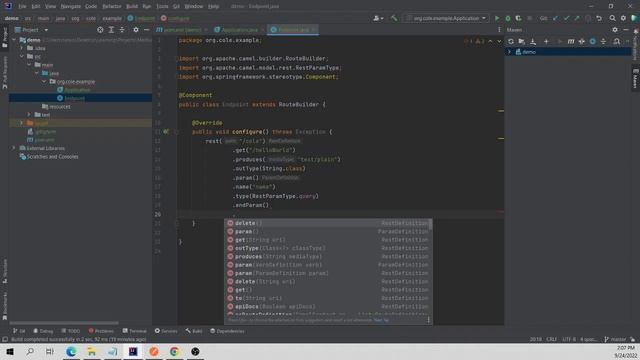Toggle Maven offline mode icon
The image size is (640, 360).
click(x=582, y=41)
